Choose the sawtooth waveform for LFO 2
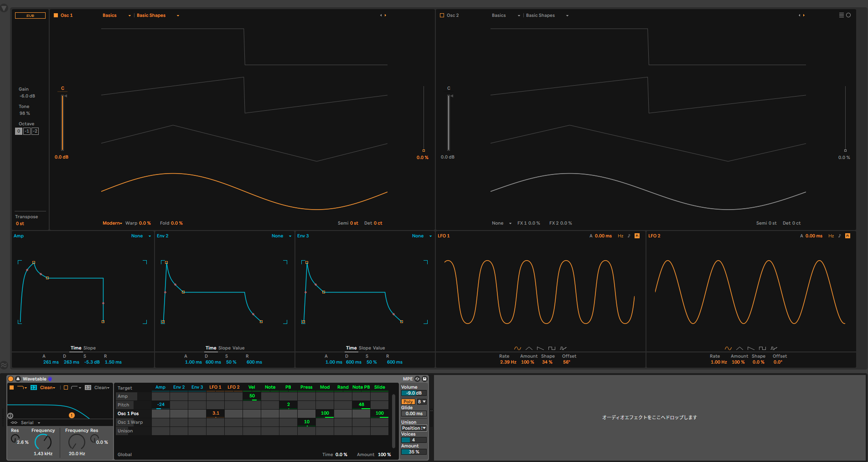Image resolution: width=868 pixels, height=462 pixels. pos(751,349)
